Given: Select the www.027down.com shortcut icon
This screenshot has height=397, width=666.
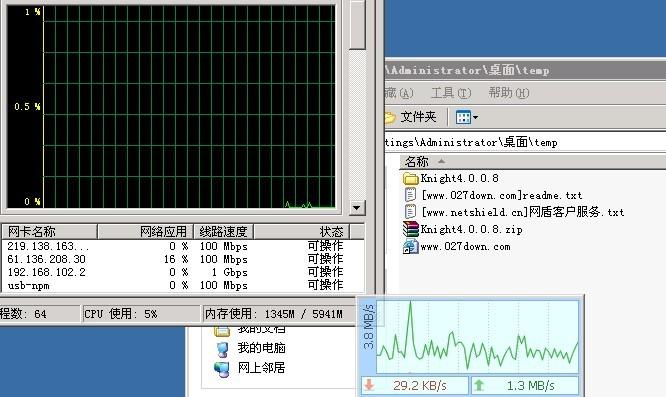Looking at the screenshot, I should (x=410, y=247).
